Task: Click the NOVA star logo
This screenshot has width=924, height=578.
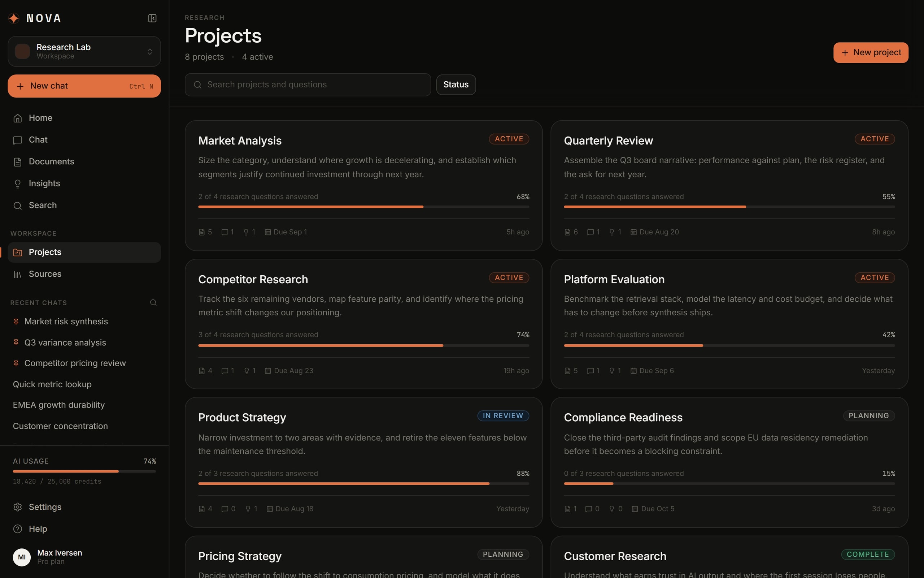Action: (x=14, y=18)
